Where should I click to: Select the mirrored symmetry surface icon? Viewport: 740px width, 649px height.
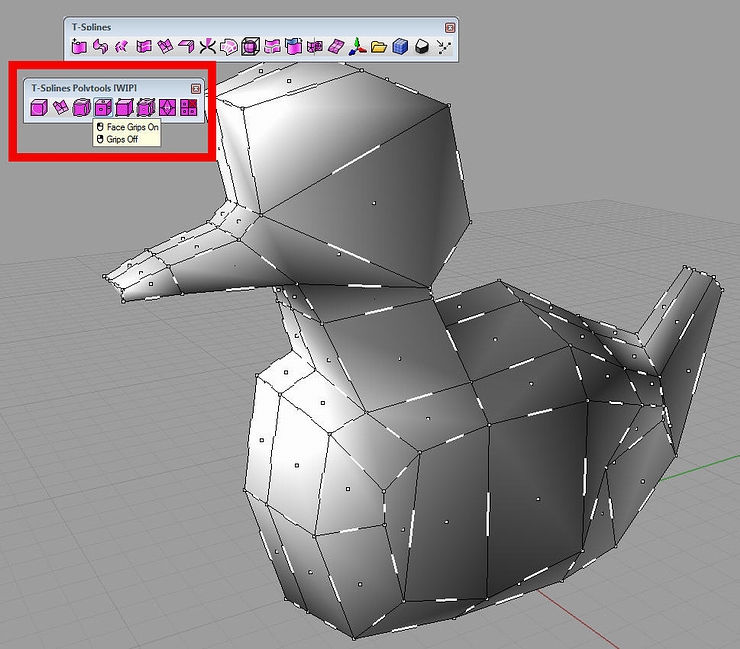pos(315,47)
